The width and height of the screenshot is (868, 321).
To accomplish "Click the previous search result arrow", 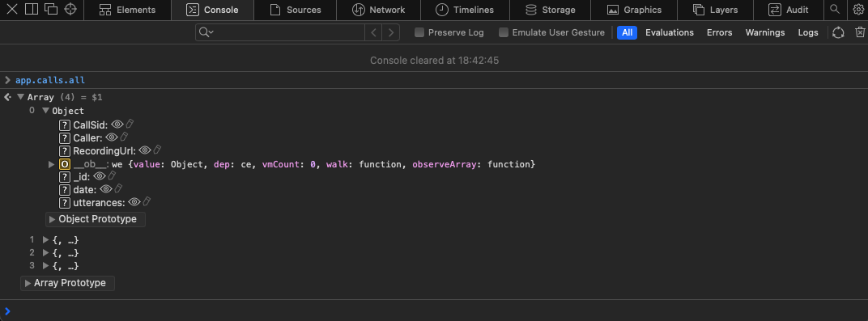I will pos(373,32).
